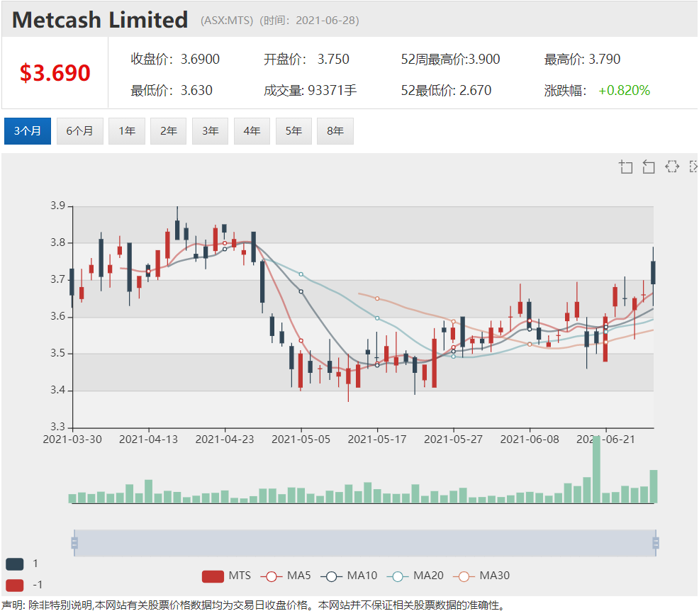Open the 1年 chart range
This screenshot has width=699, height=616.
click(127, 131)
